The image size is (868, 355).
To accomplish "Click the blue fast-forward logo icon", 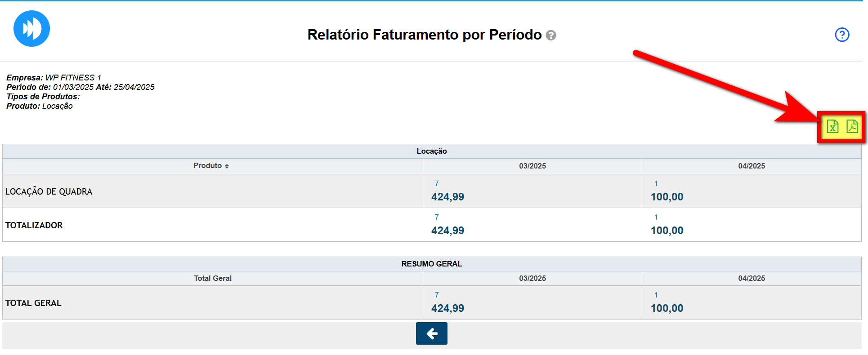I will 31,29.
